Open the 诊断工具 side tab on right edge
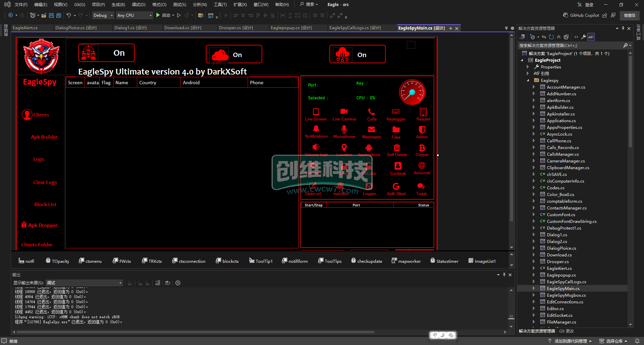 pyautogui.click(x=638, y=33)
